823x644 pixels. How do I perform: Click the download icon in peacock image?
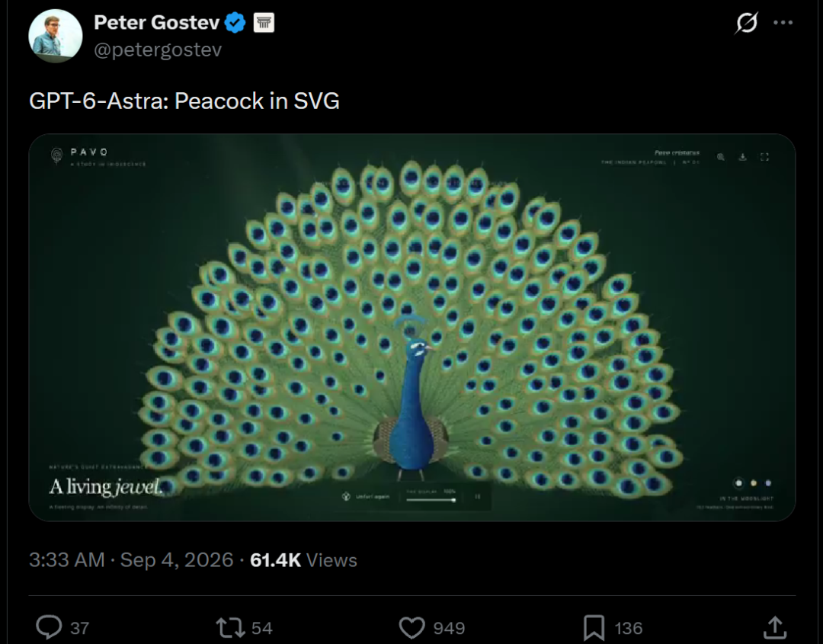pyautogui.click(x=742, y=157)
